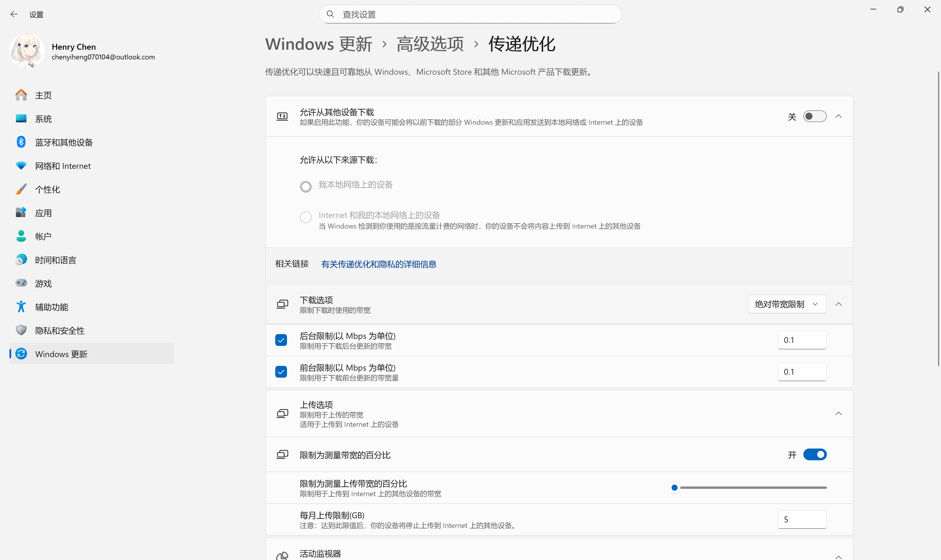Click the back arrow icon
This screenshot has height=560, width=941.
[x=14, y=14]
